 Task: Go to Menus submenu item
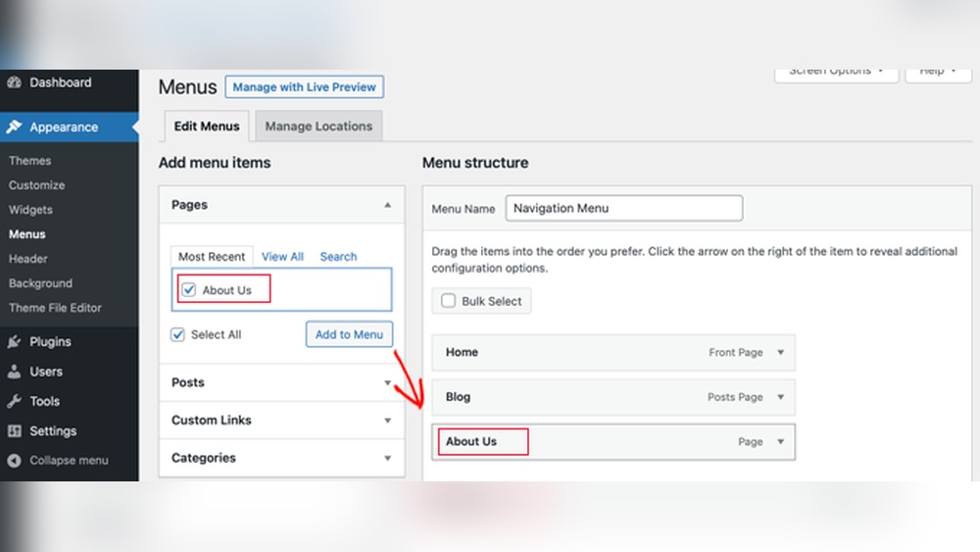(x=26, y=233)
